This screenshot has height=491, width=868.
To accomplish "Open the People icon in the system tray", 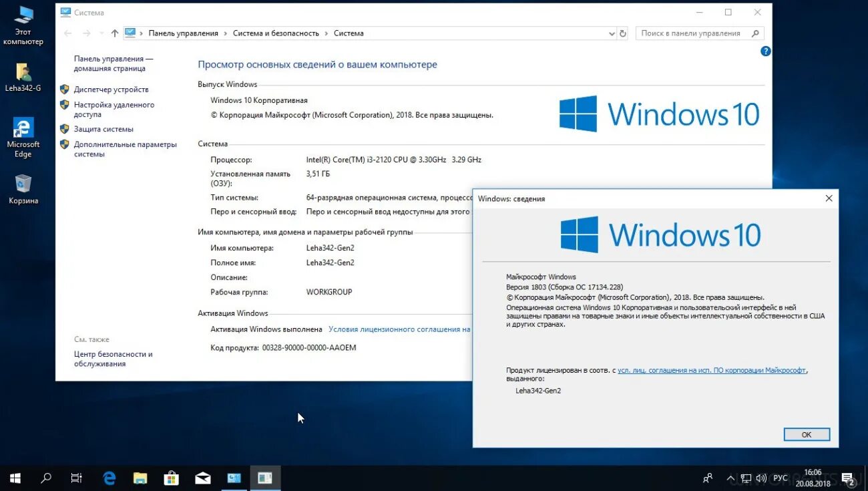I will point(708,478).
